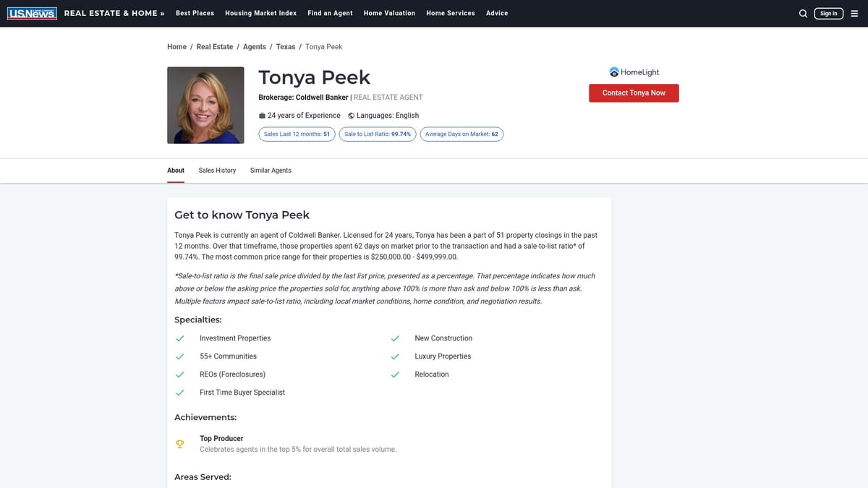Click the search magnifier icon
Screen dimensions: 868x488
point(803,13)
